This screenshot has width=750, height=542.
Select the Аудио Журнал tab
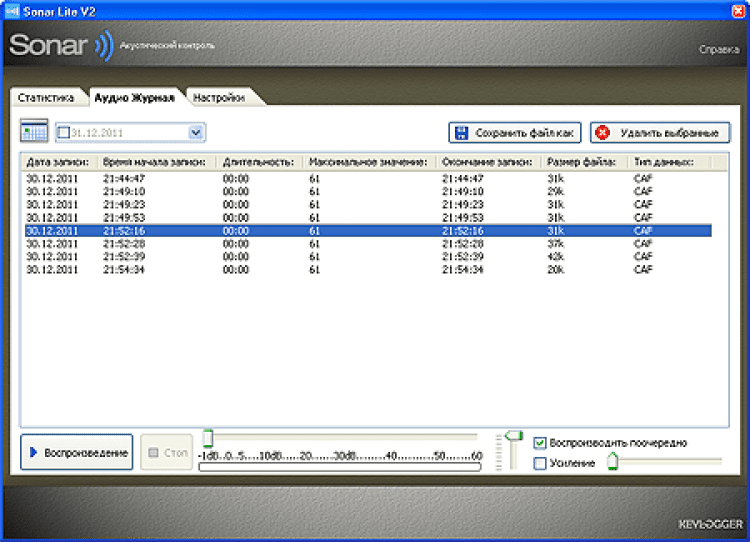(x=135, y=98)
